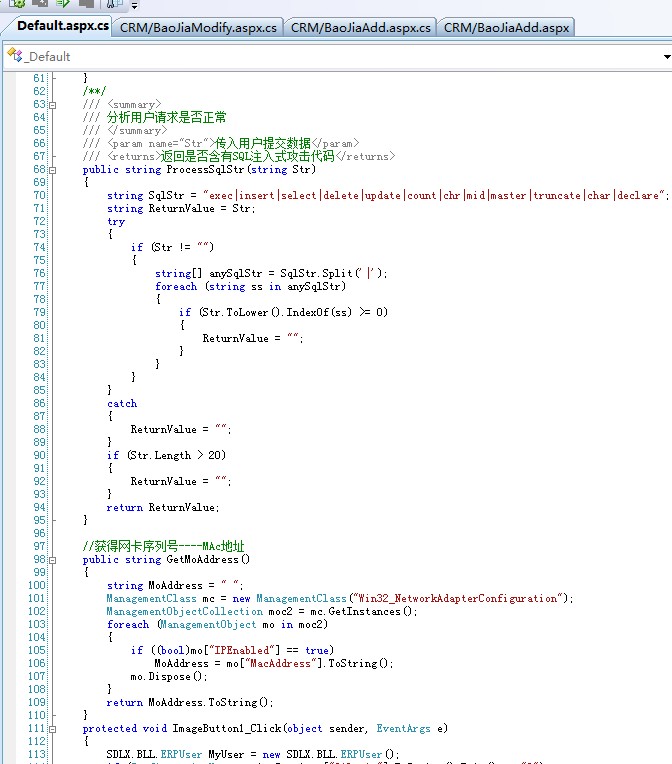Click the catch keyword on line 86

(122, 404)
